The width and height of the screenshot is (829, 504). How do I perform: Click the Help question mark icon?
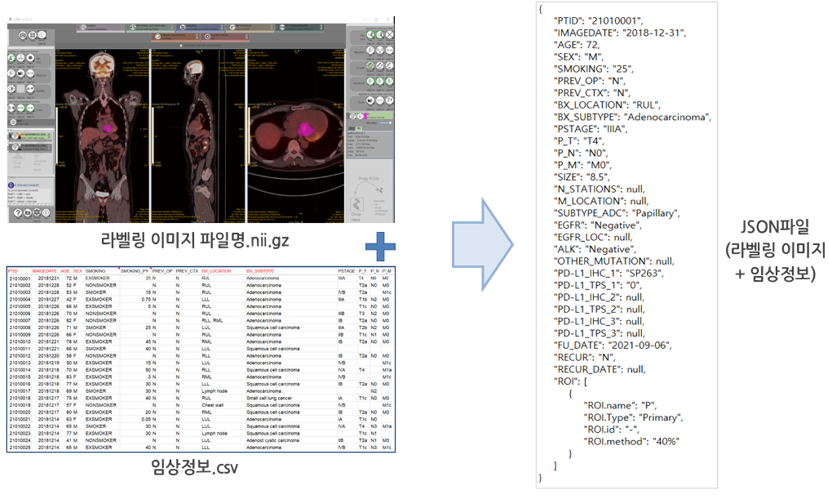click(17, 212)
